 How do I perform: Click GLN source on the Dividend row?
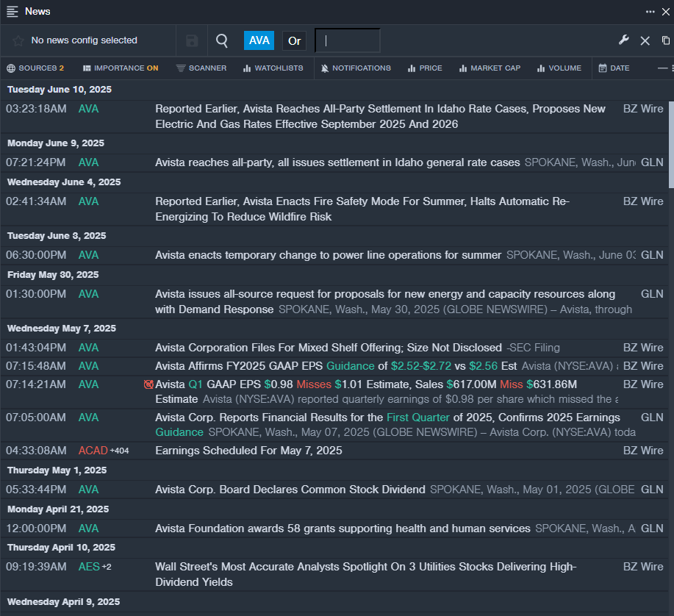(652, 490)
